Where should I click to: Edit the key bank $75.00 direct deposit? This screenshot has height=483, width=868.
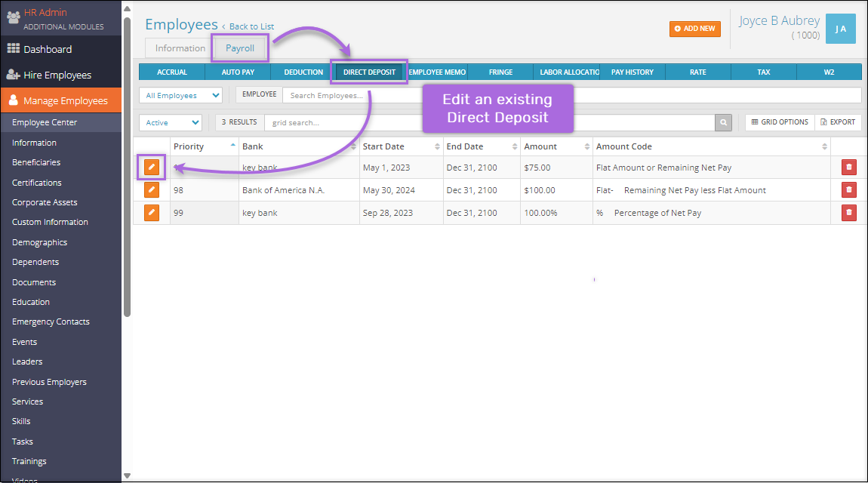152,167
